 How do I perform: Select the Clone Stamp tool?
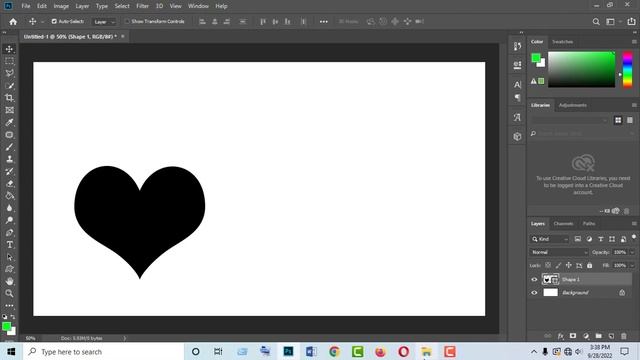click(x=9, y=159)
